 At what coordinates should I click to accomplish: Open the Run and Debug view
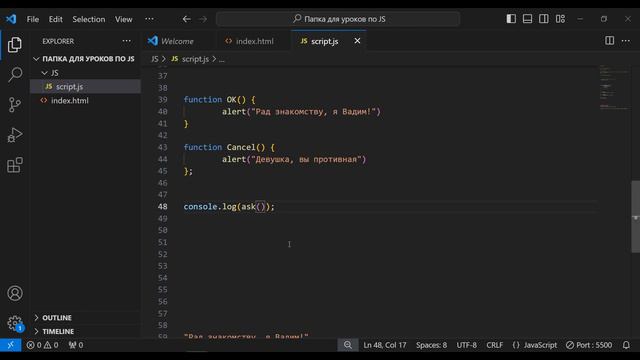(x=15, y=135)
